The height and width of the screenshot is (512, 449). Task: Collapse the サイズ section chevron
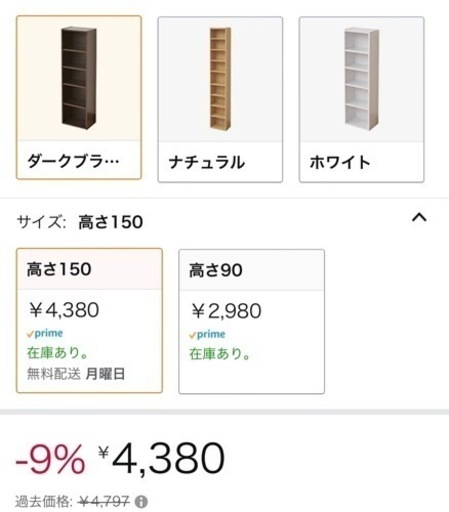pos(419,218)
